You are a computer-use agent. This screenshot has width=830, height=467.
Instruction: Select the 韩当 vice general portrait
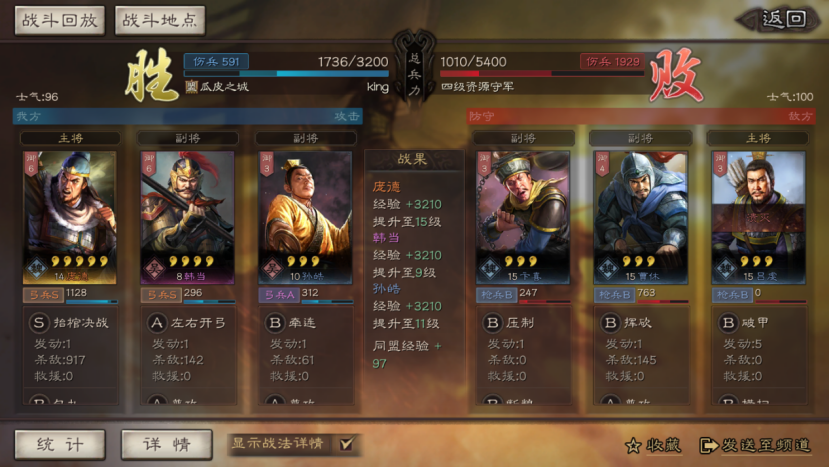pyautogui.click(x=187, y=218)
